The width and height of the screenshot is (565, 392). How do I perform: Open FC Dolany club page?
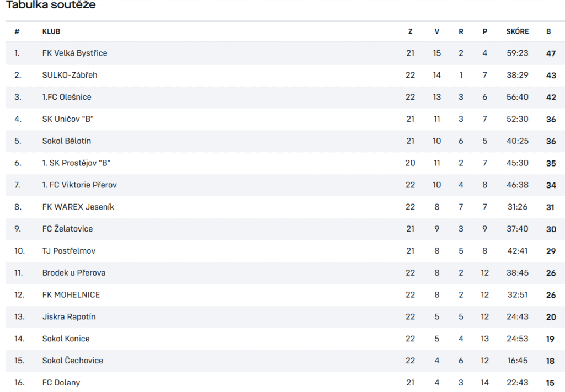pos(61,383)
